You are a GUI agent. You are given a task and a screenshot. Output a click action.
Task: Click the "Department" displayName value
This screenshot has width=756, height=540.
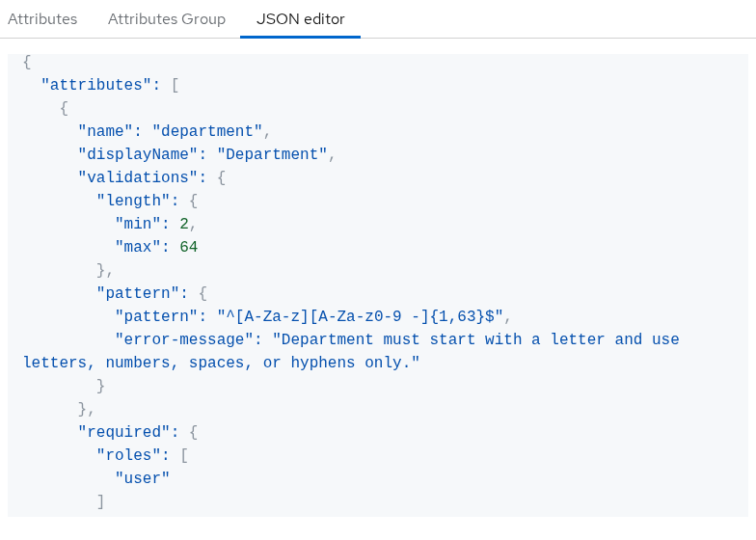point(272,154)
